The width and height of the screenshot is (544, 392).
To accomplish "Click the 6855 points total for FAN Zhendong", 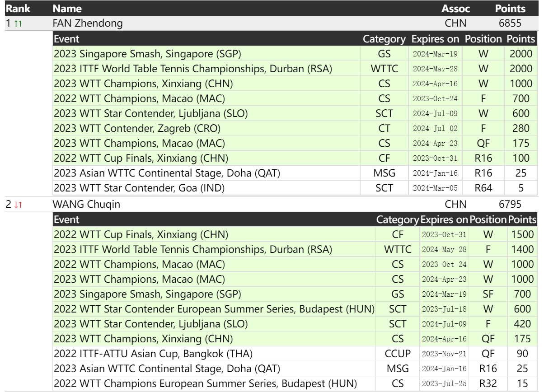I will coord(510,24).
